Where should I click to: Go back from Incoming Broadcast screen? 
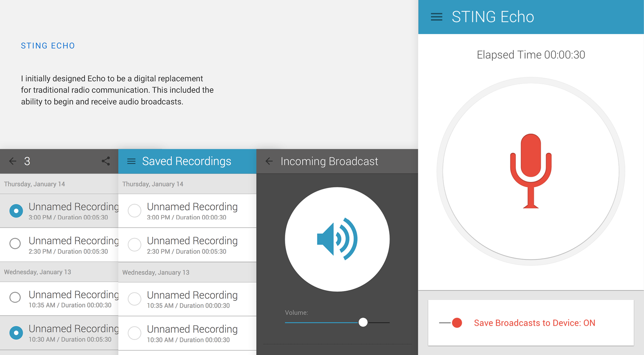point(269,161)
